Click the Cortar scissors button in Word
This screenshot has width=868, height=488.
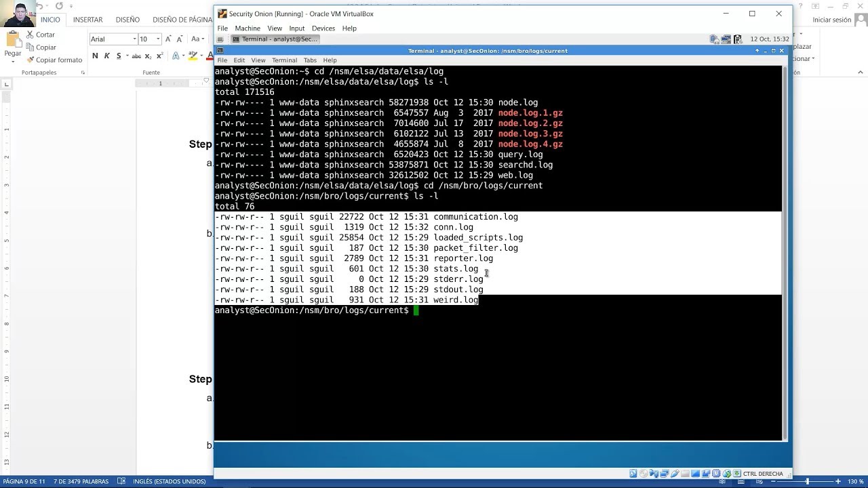click(41, 35)
